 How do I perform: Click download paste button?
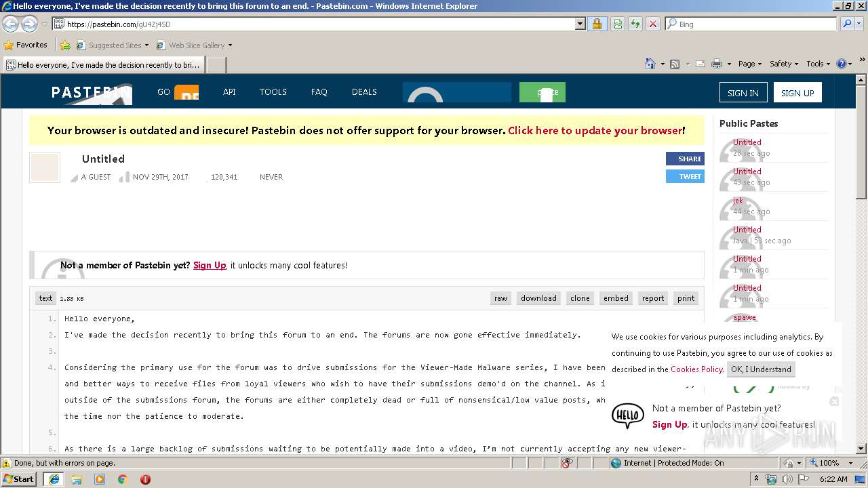tap(538, 298)
